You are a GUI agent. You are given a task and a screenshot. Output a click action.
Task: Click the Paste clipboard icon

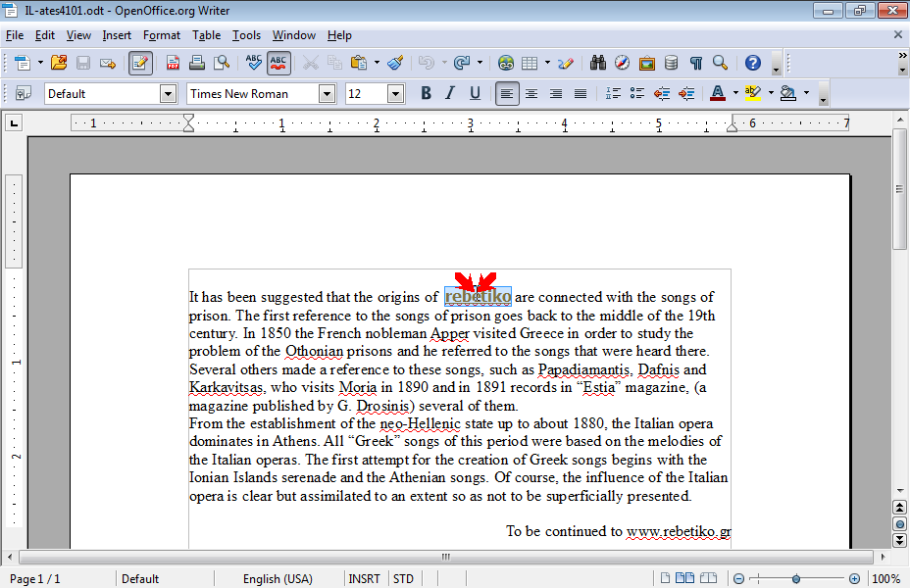tap(359, 63)
